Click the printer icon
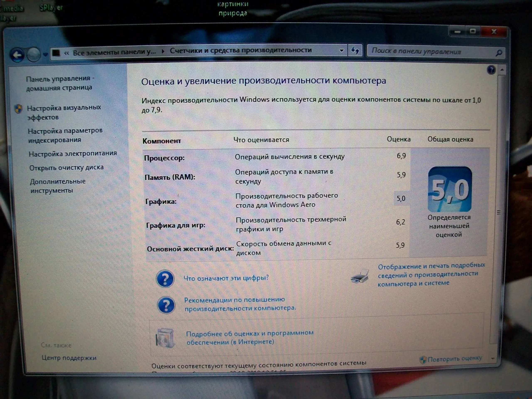Screen dimensions: 532x399 pos(360,276)
